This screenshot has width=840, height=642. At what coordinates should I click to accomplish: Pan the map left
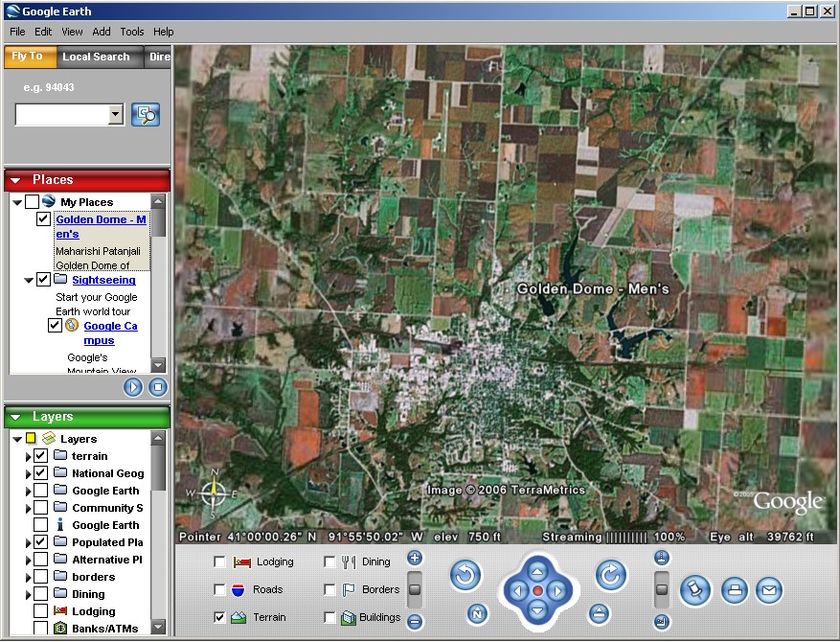518,590
